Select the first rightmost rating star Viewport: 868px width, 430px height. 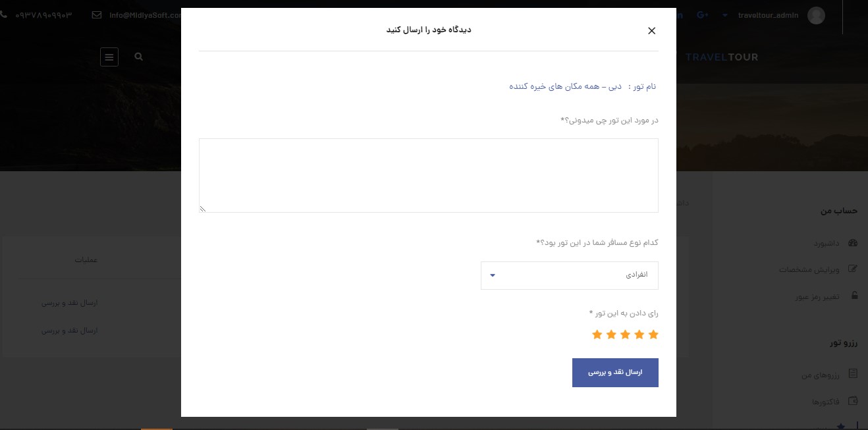tap(653, 335)
